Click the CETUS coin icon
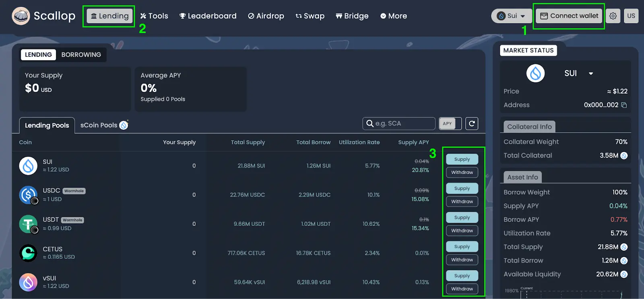This screenshot has height=299, width=644. [x=28, y=253]
